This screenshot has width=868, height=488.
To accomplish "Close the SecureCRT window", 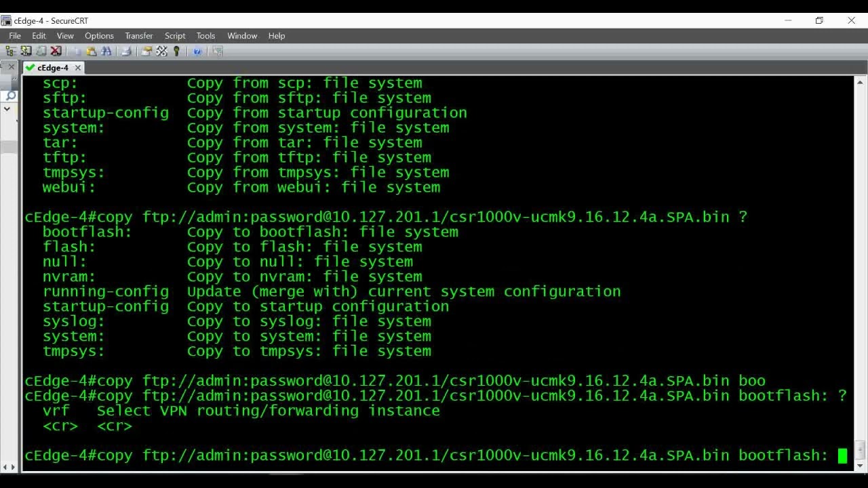I will click(x=851, y=20).
